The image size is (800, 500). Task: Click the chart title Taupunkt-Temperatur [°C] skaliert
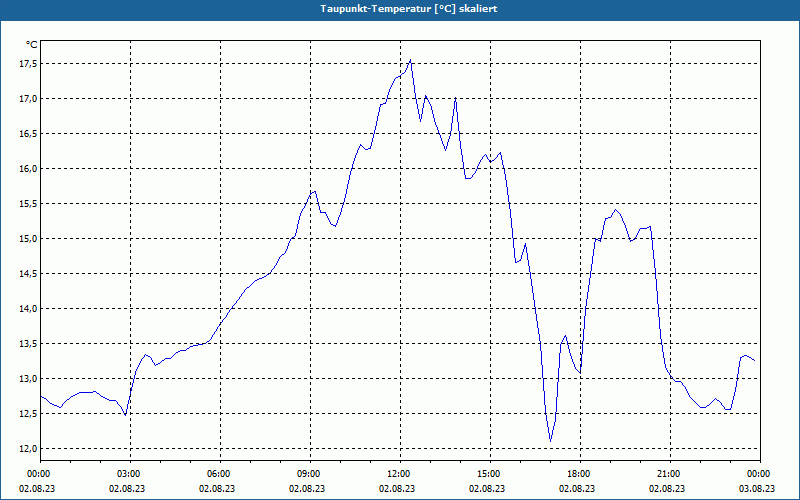(409, 9)
